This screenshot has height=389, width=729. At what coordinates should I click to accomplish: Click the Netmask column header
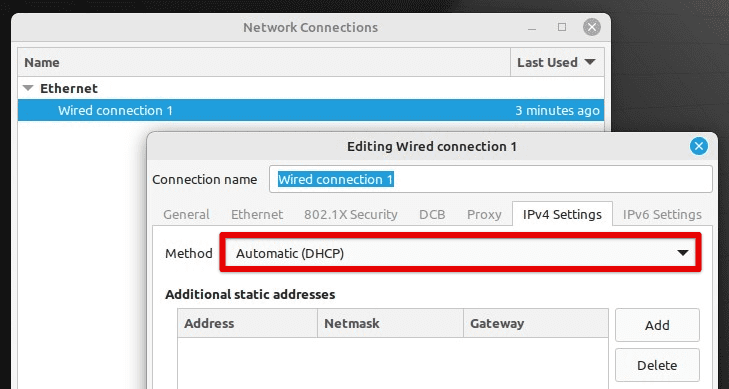pyautogui.click(x=391, y=323)
